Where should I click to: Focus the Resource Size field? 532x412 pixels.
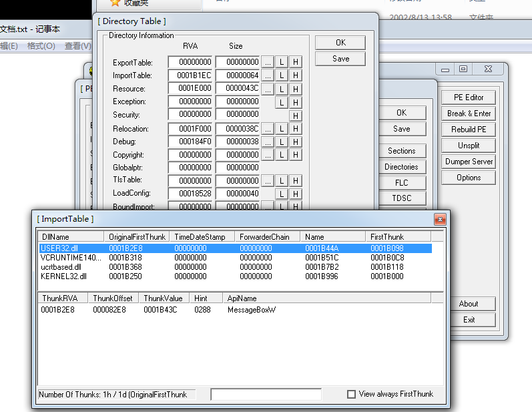[x=238, y=88]
